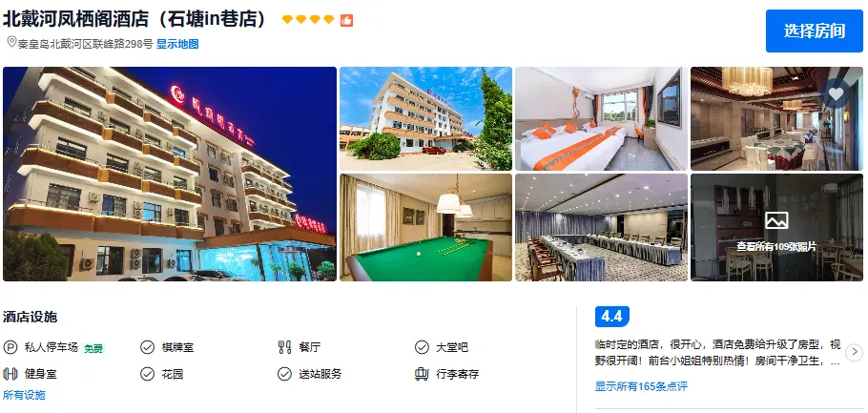Expand next review with right chevron

[854, 352]
